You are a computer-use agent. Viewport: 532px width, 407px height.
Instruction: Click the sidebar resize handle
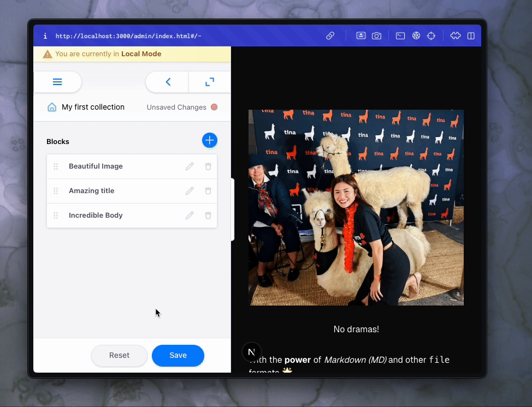(233, 209)
